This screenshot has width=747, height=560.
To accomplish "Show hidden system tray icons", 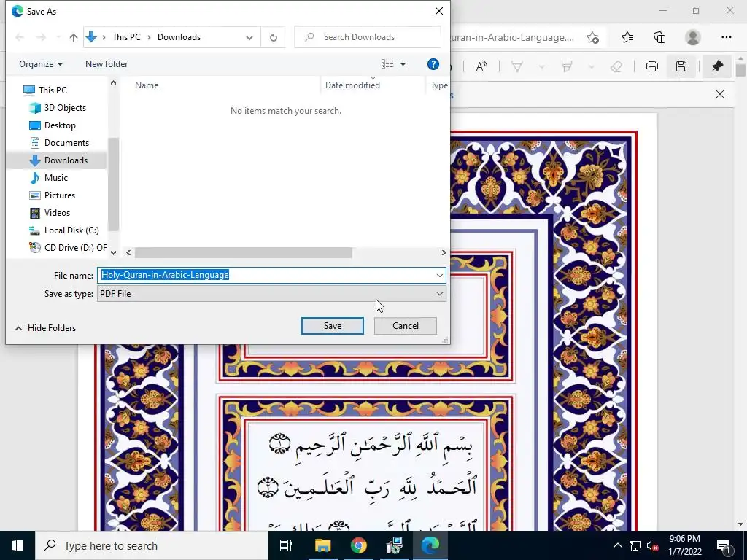I will (617, 545).
